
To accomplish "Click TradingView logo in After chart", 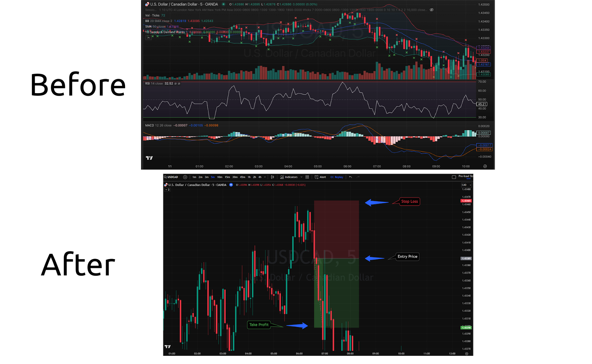I will pos(168,347).
